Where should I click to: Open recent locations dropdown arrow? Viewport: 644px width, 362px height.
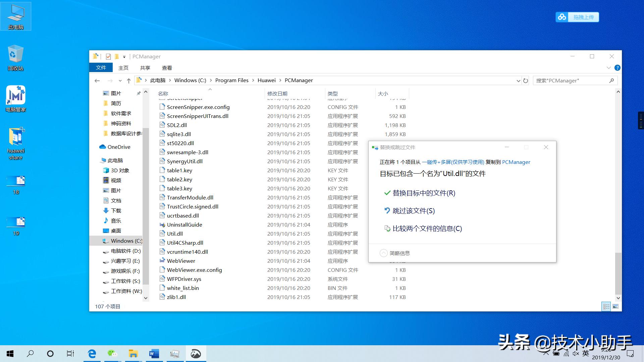coord(120,80)
